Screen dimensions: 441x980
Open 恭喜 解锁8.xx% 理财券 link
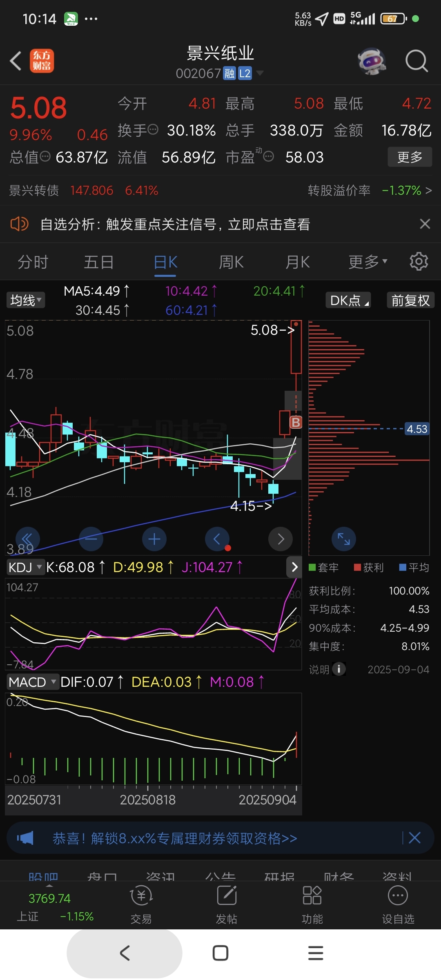[x=175, y=838]
